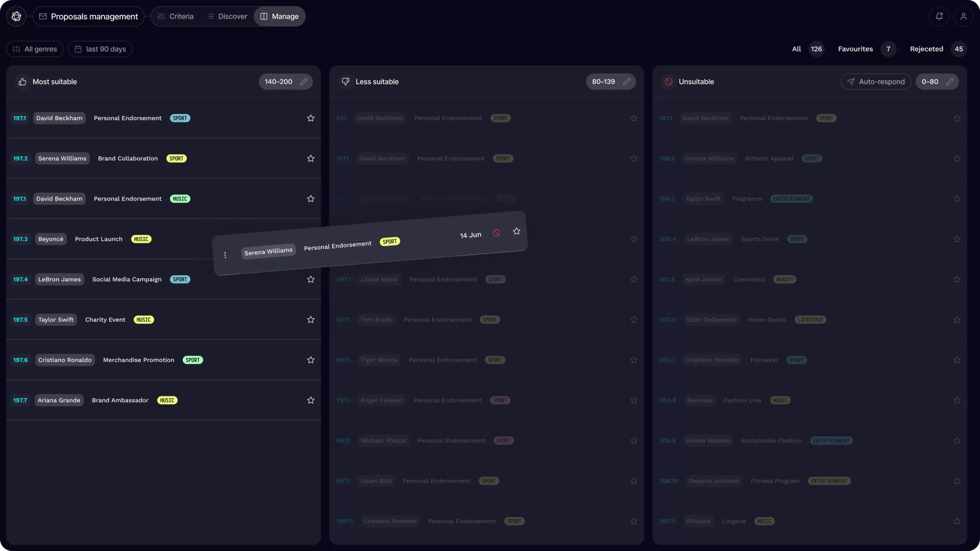Star the David Beckham MUSIC-tagged row
The height and width of the screenshot is (551, 980).
coord(311,199)
